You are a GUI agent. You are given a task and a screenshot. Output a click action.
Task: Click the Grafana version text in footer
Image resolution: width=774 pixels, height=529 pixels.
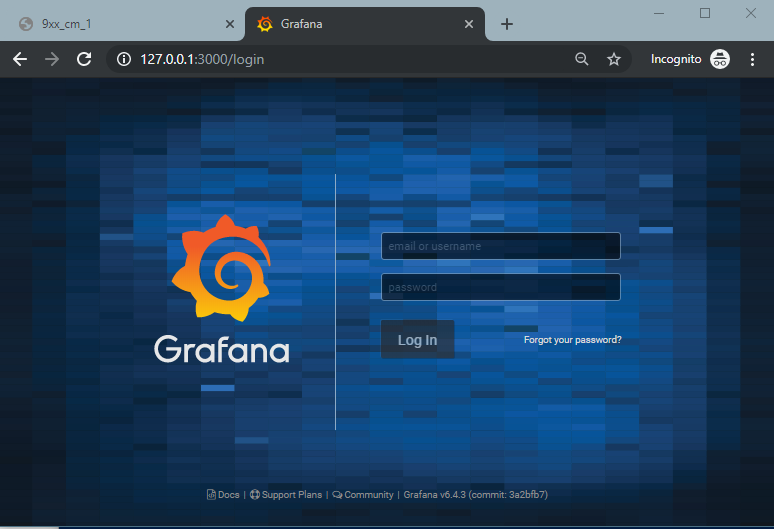click(x=476, y=494)
